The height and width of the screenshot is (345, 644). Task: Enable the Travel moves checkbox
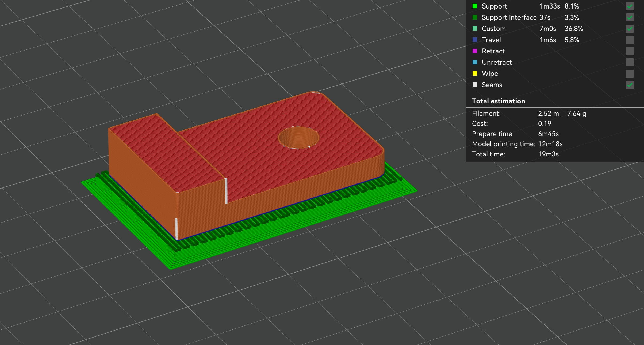[x=630, y=40]
